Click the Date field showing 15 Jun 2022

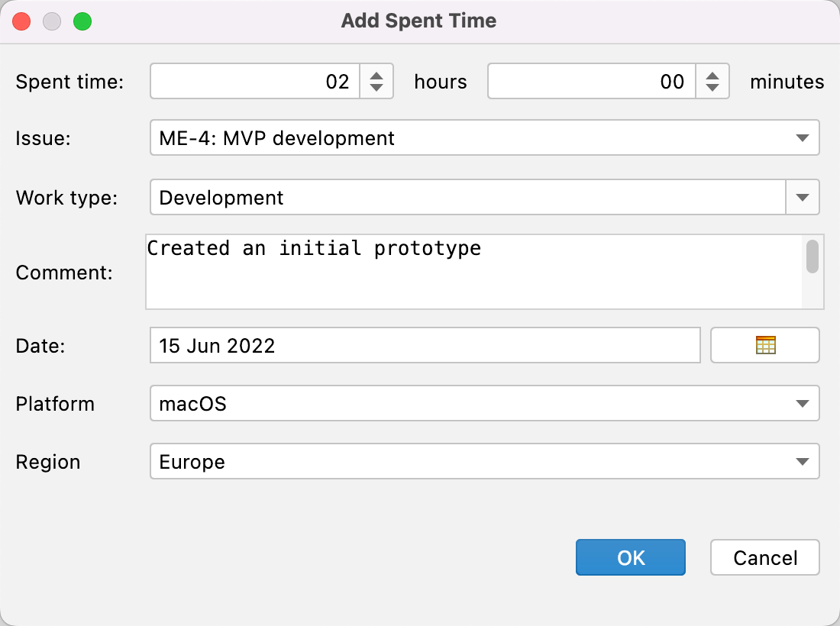(425, 345)
